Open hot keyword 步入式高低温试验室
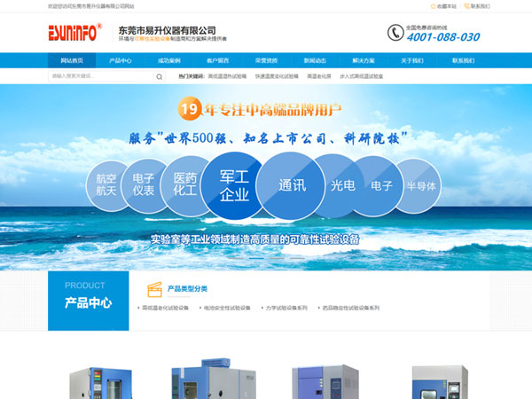This screenshot has width=532, height=399. click(x=362, y=76)
